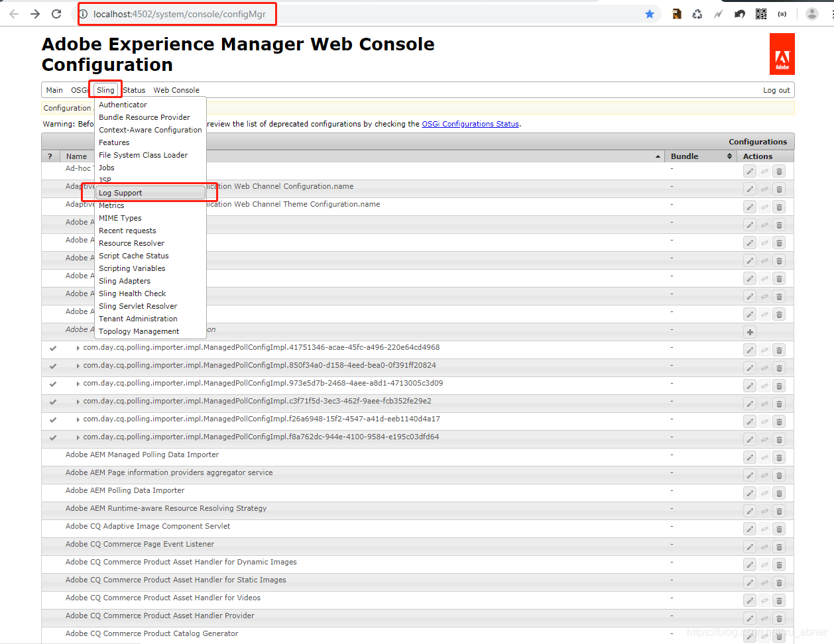Select Log Support from Sling menu
The height and width of the screenshot is (644, 834).
click(150, 193)
